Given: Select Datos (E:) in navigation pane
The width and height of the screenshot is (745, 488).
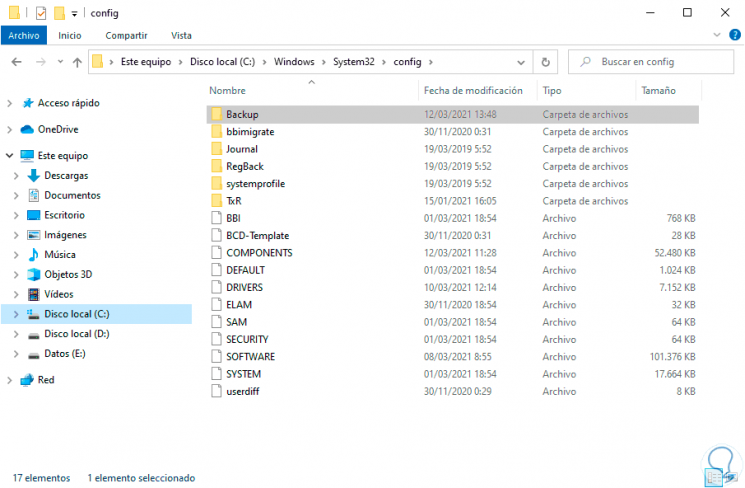Looking at the screenshot, I should 65,354.
